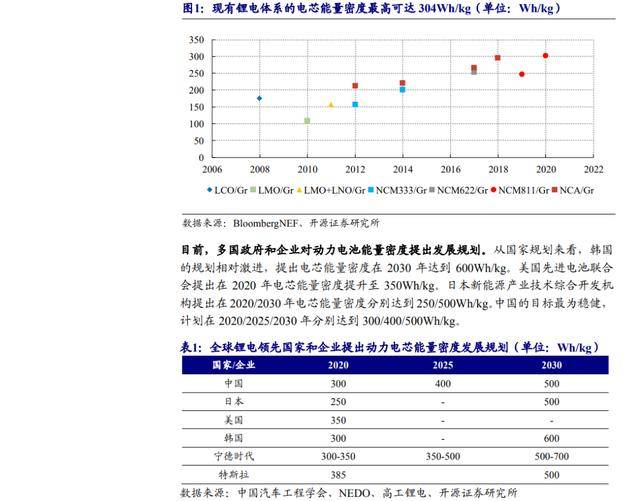This screenshot has width=640, height=501.
Task: Click the x-axis label 2006
Action: click(x=212, y=169)
